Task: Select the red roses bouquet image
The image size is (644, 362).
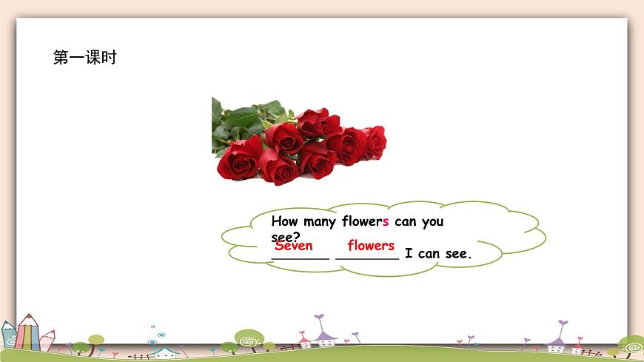Action: click(299, 141)
